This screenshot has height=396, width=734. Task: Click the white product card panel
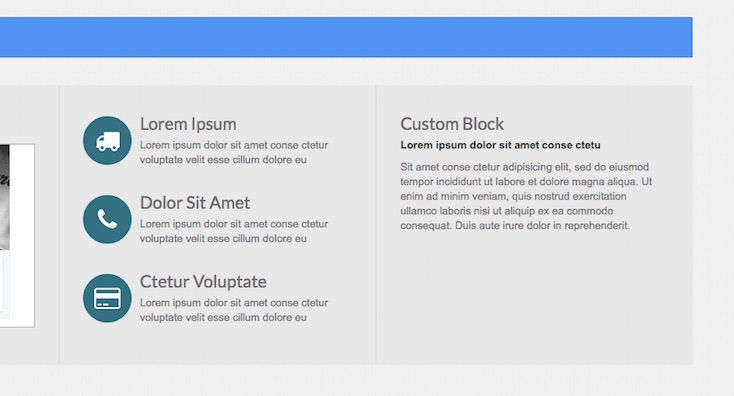[x=17, y=235]
